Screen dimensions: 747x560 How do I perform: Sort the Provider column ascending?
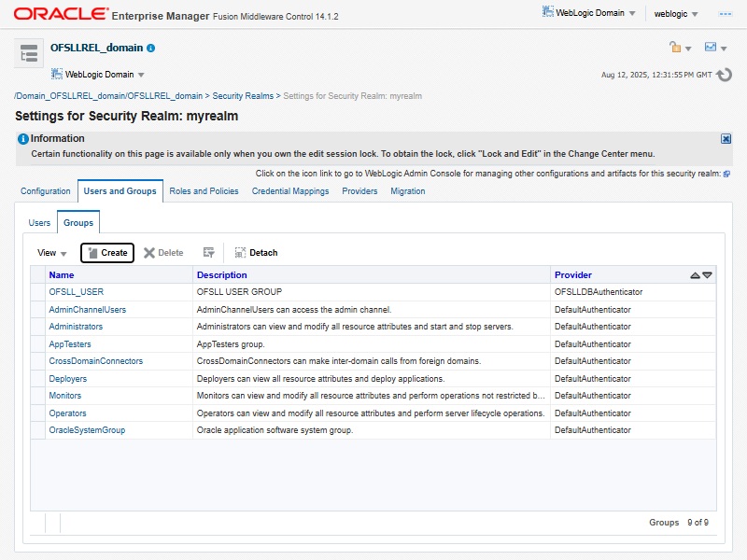click(x=695, y=275)
